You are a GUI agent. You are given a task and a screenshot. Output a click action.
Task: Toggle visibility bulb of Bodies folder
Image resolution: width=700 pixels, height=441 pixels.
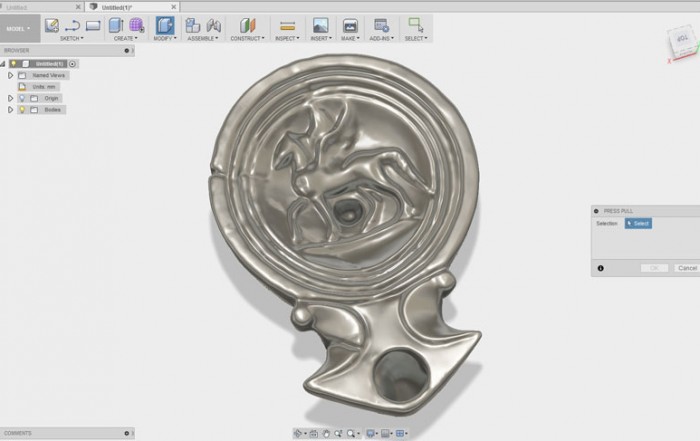tap(21, 110)
